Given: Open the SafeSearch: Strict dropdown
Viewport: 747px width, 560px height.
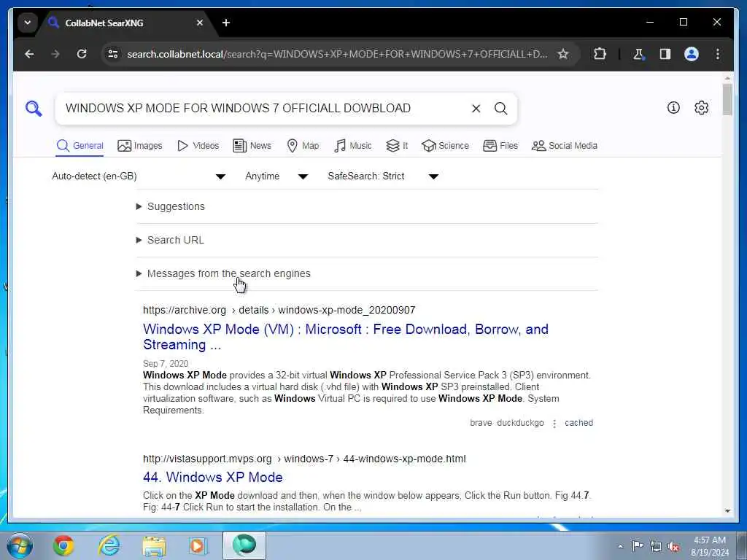Looking at the screenshot, I should tap(383, 176).
